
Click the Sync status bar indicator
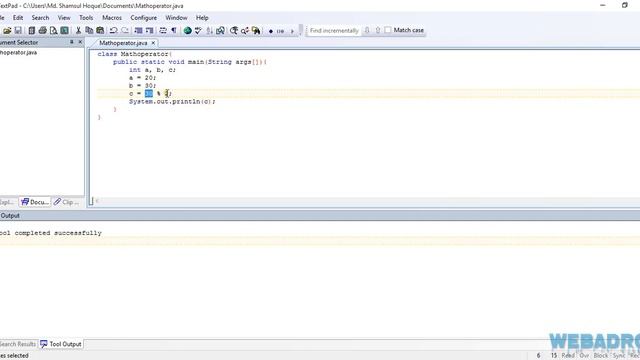coord(619,356)
